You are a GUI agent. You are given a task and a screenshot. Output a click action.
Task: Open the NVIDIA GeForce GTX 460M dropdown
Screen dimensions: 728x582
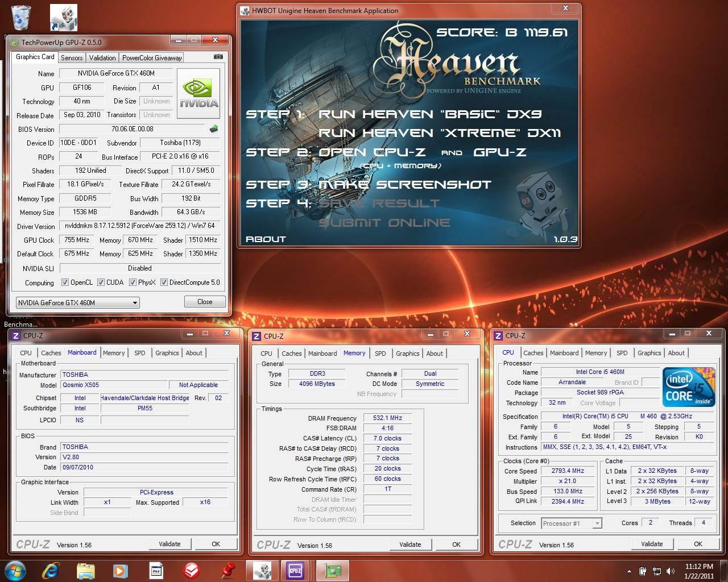pyautogui.click(x=77, y=302)
